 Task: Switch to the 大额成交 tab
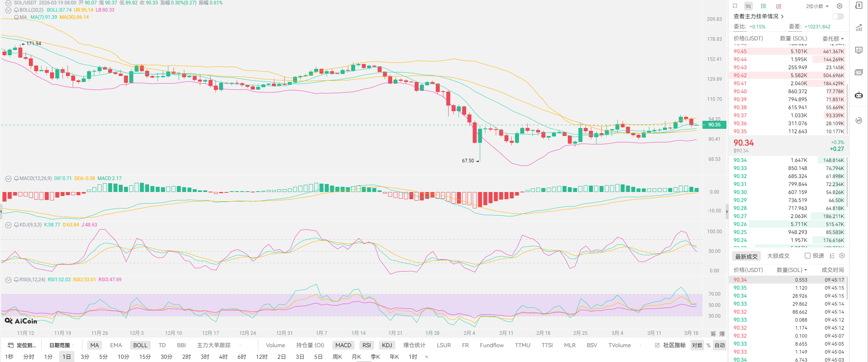(778, 256)
